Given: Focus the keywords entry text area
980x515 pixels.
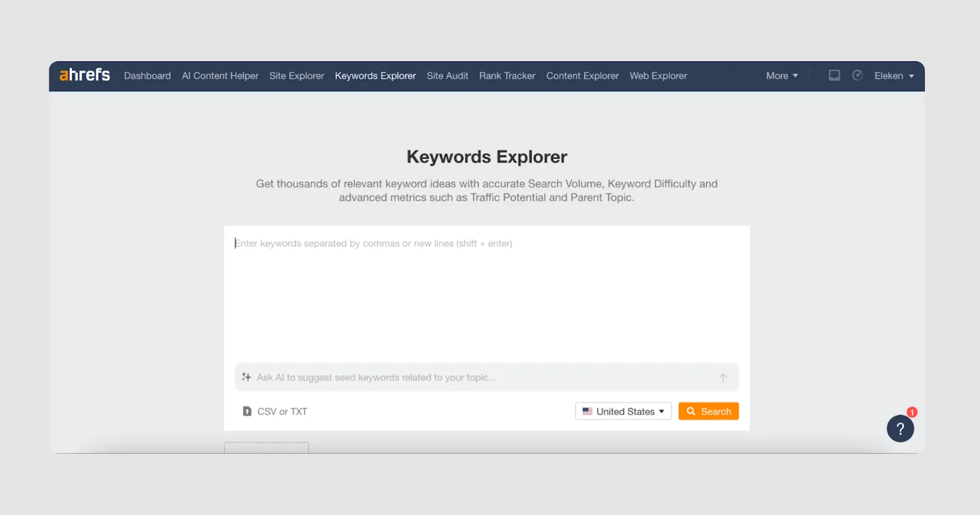Looking at the screenshot, I should tap(487, 295).
